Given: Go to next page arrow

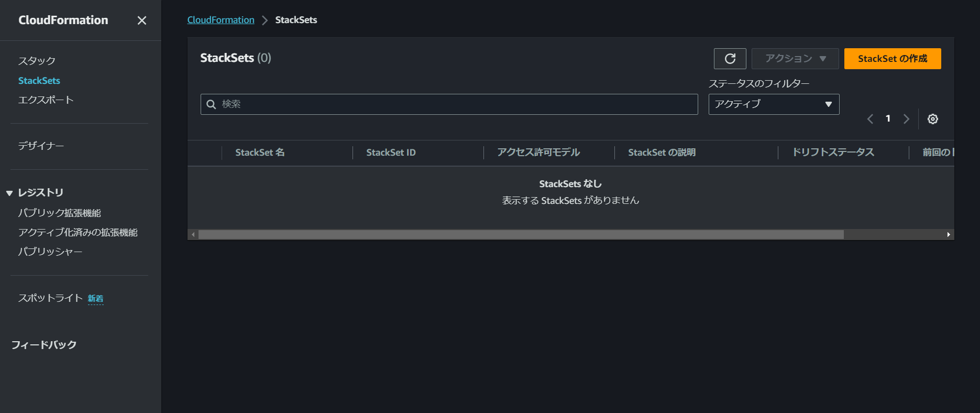Looking at the screenshot, I should 906,119.
